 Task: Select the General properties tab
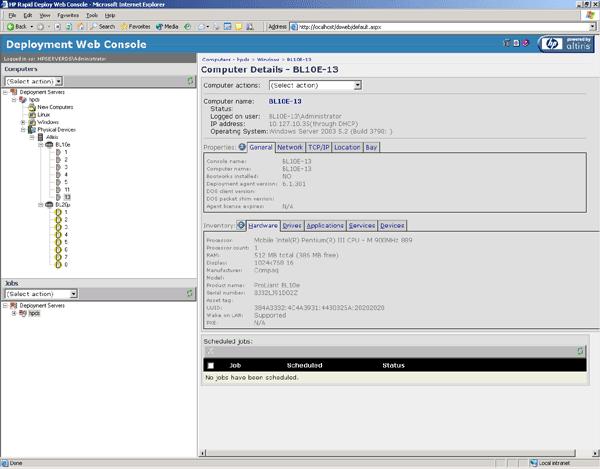click(261, 147)
